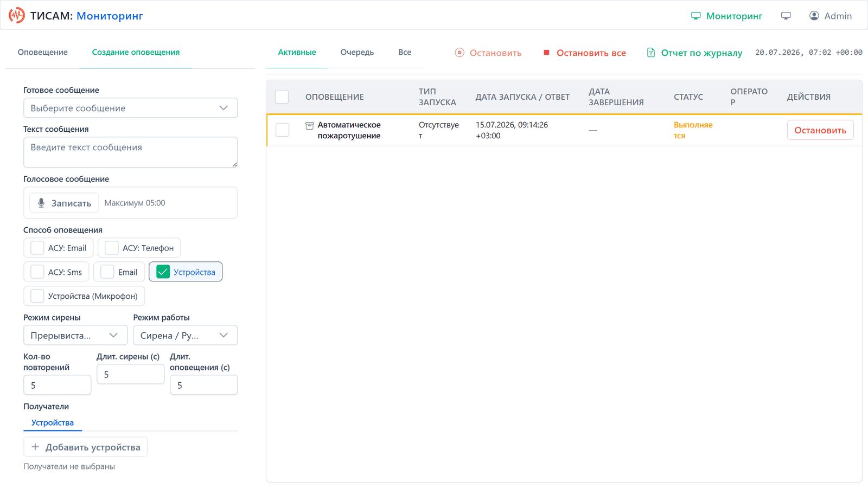Click the Получатели не выбраны text
This screenshot has height=488, width=868.
(x=69, y=466)
